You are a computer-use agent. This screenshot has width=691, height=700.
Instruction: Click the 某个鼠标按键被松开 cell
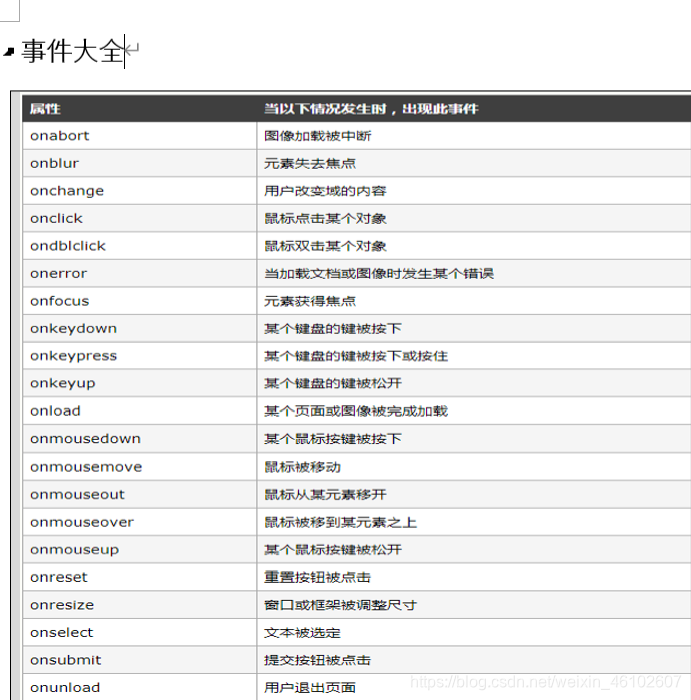(474, 550)
